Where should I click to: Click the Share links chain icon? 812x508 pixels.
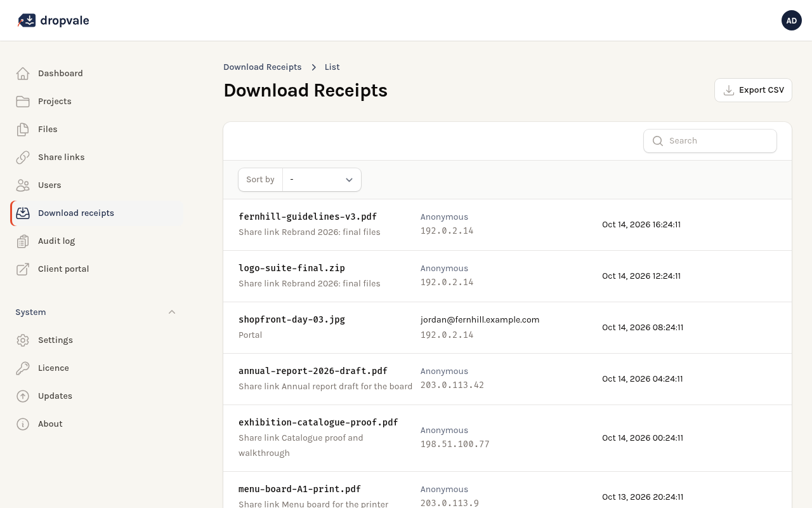[23, 157]
